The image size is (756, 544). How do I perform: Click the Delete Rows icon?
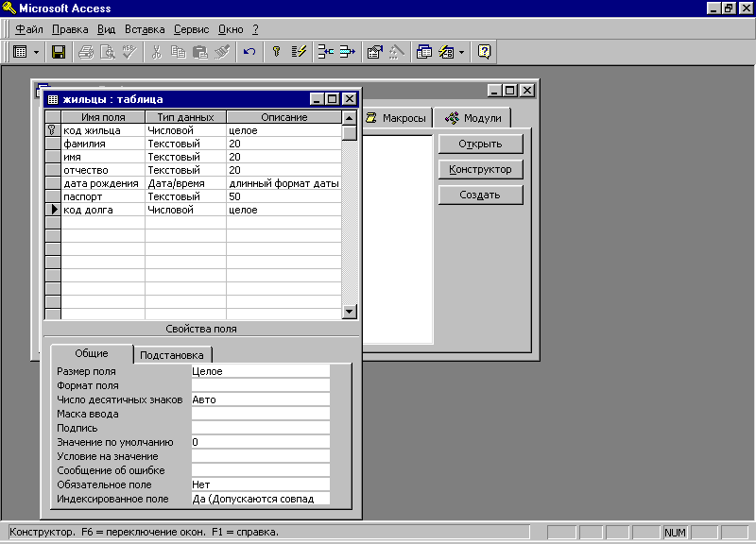pyautogui.click(x=347, y=52)
